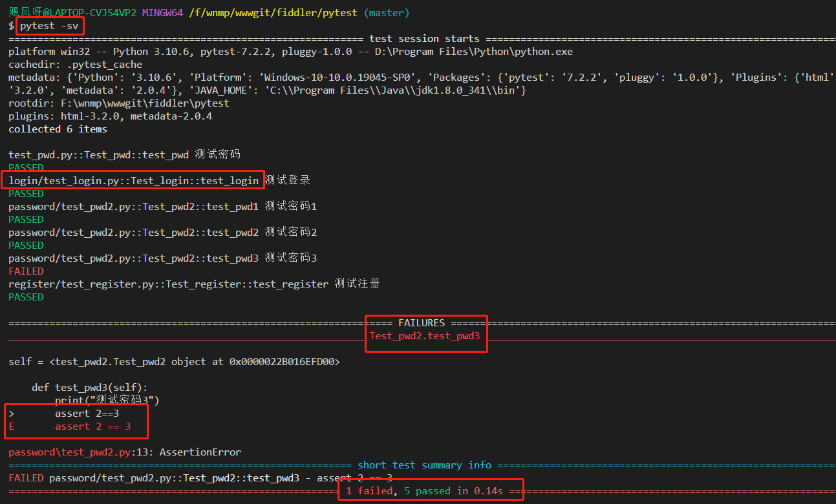Click 'test_pwd.py::Test_pwd::test_pwd' test line
The width and height of the screenshot is (836, 504).
point(124,155)
